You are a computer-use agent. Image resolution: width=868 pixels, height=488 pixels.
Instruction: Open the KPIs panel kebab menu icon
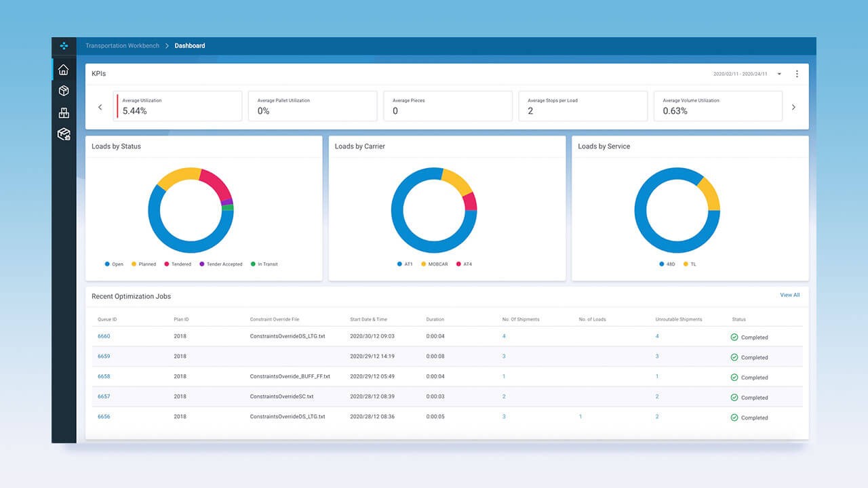[797, 73]
